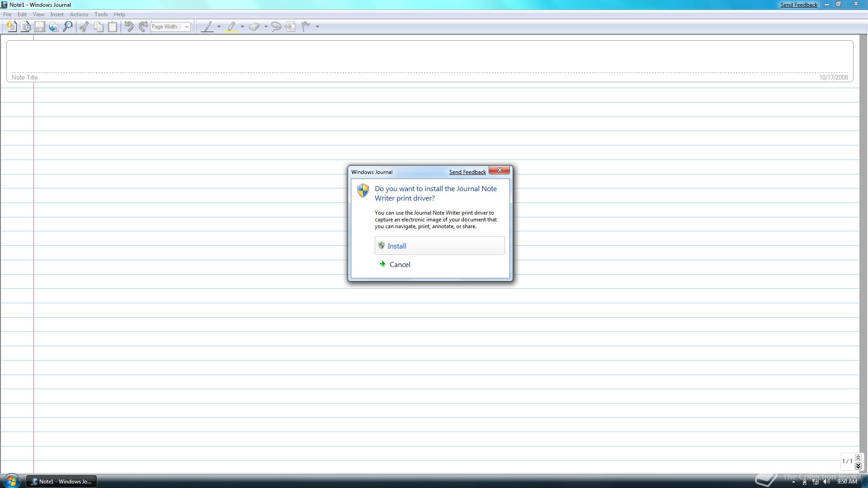Open the Eraser size dropdown arrow

pyautogui.click(x=266, y=27)
